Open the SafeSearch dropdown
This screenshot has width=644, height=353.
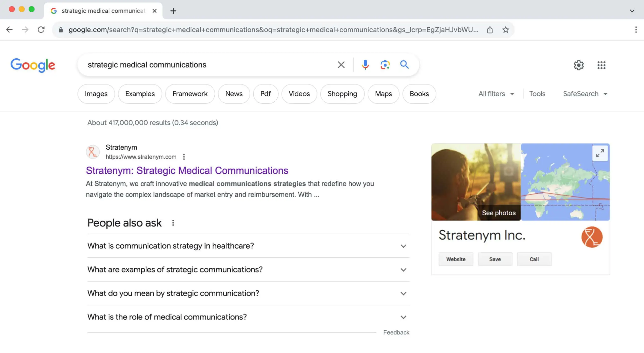pyautogui.click(x=585, y=94)
